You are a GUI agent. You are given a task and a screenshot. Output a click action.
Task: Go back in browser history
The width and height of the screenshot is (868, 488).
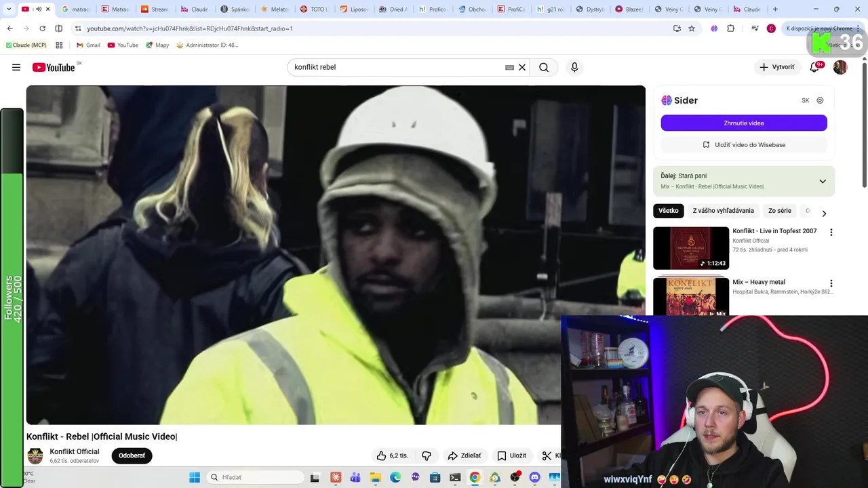coord(9,28)
